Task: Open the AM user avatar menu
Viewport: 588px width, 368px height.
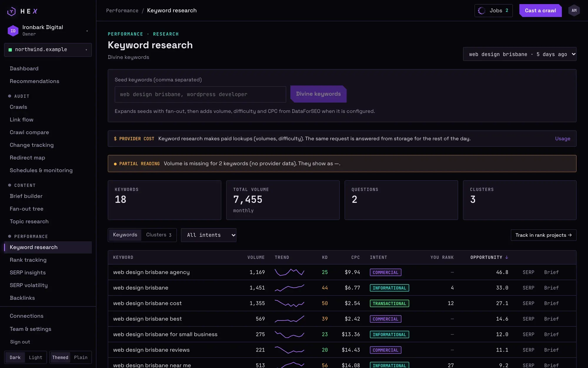Action: click(574, 11)
